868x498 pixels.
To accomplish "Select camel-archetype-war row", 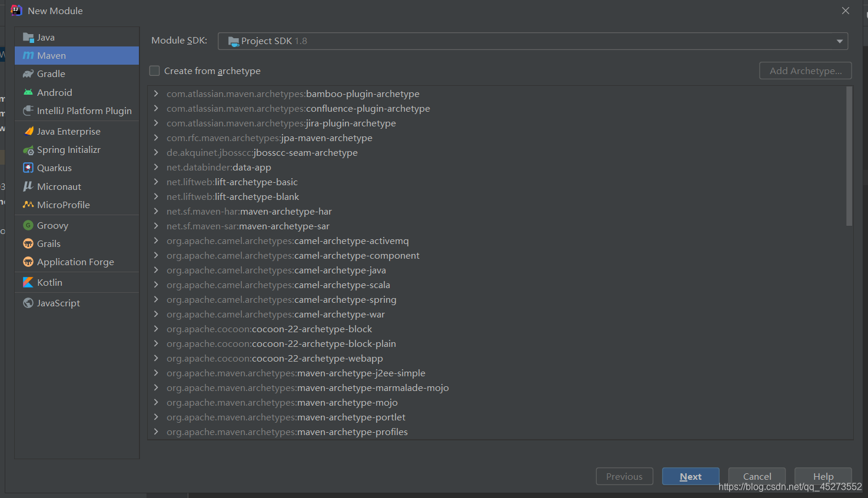I will click(496, 314).
